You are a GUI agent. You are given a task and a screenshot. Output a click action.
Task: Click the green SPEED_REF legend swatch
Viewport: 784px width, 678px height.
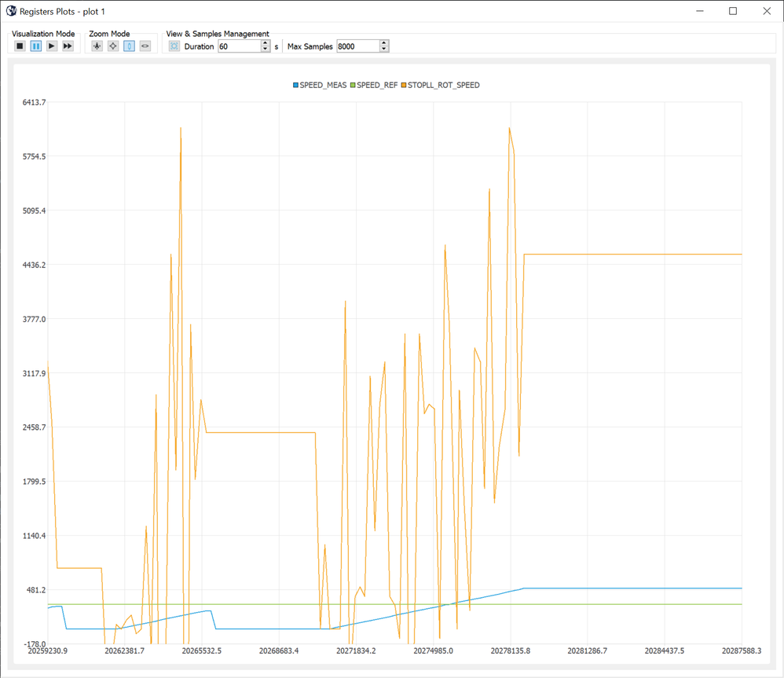point(353,85)
